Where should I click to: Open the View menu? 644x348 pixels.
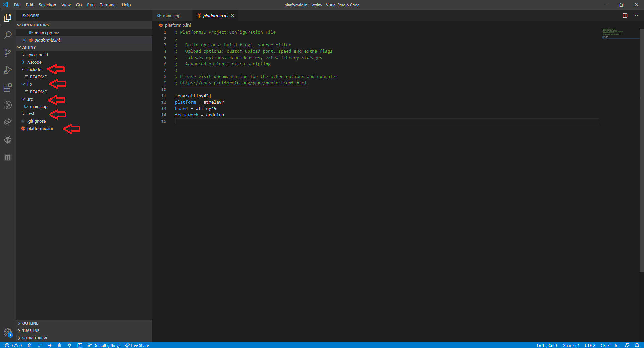point(66,5)
